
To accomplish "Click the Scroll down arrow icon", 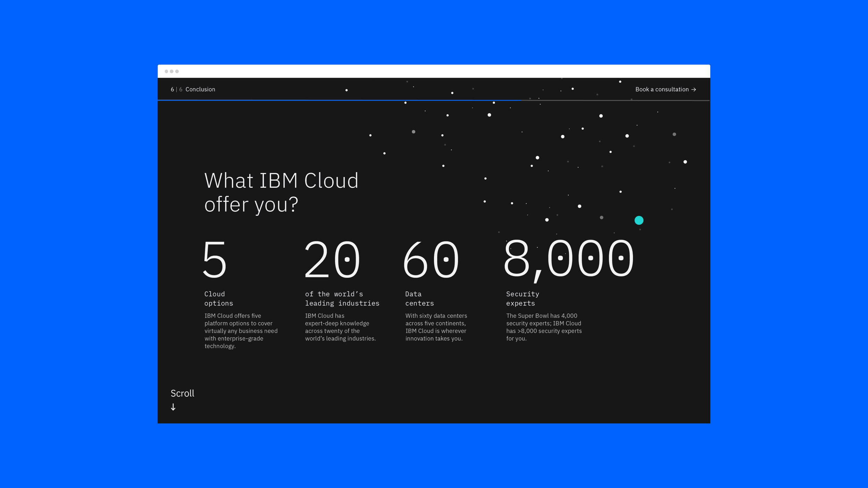I will [173, 407].
